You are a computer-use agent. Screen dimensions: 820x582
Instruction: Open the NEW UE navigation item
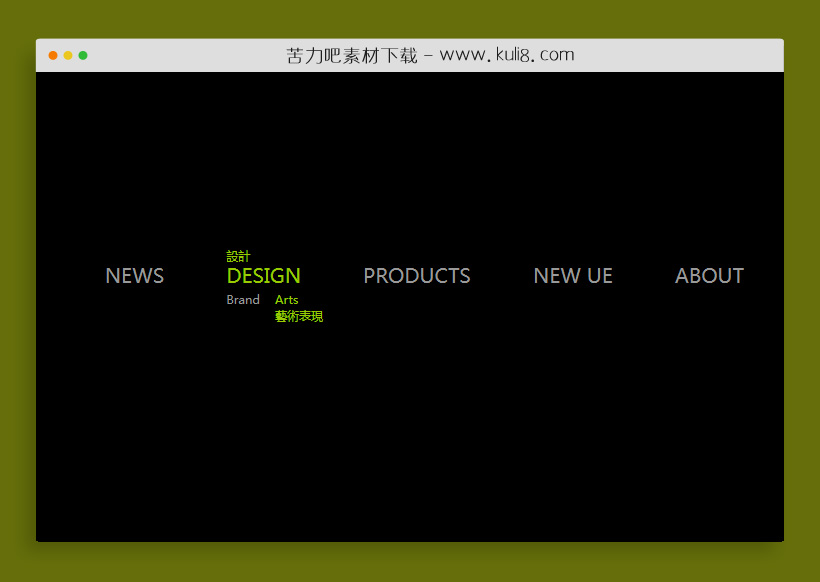tap(572, 276)
